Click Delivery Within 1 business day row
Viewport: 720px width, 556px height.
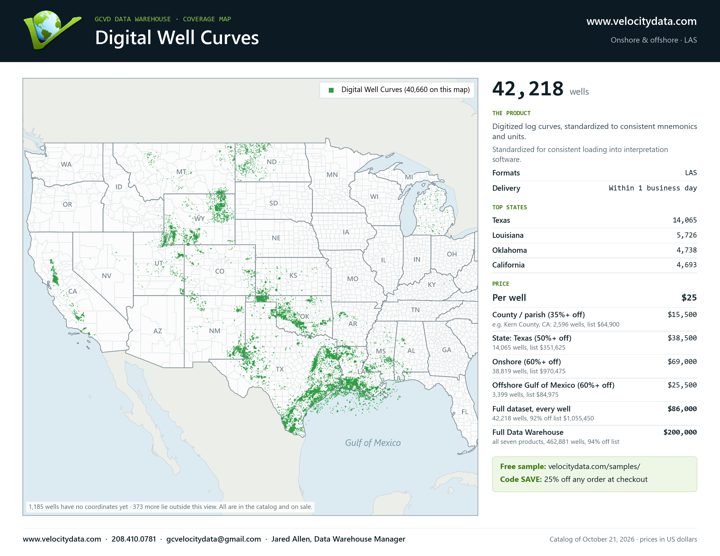594,188
